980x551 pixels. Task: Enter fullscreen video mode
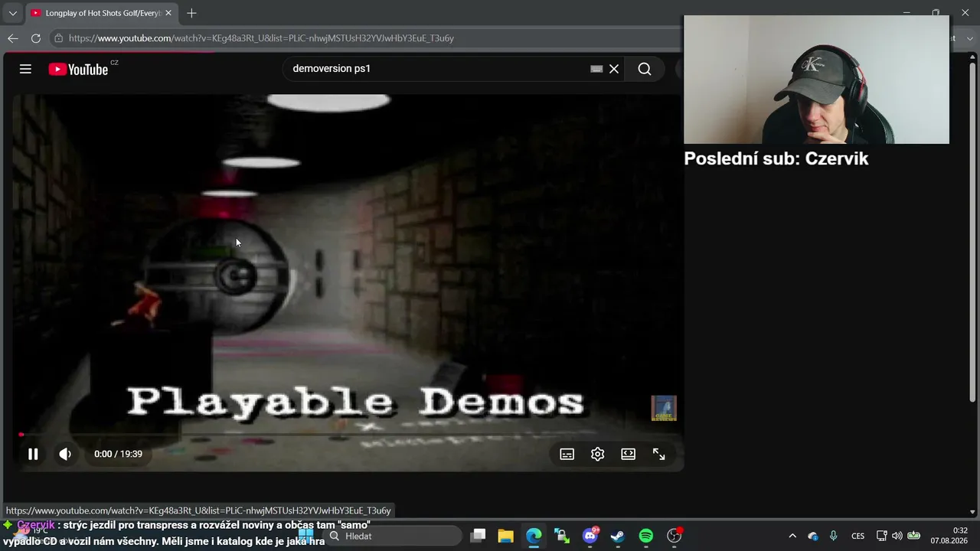pos(658,454)
